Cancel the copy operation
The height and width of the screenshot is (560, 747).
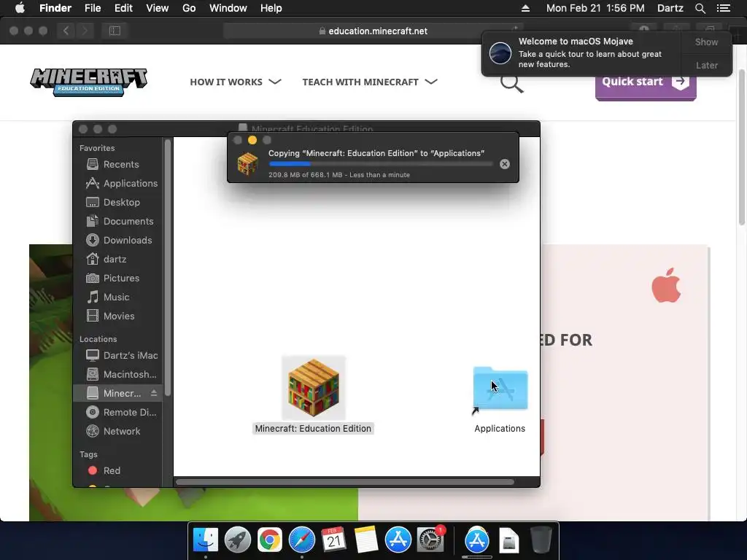[505, 164]
